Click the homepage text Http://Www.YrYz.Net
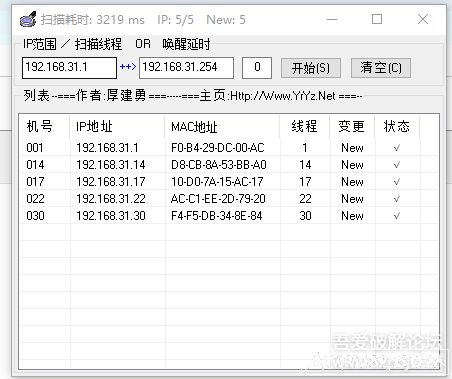 pos(283,96)
